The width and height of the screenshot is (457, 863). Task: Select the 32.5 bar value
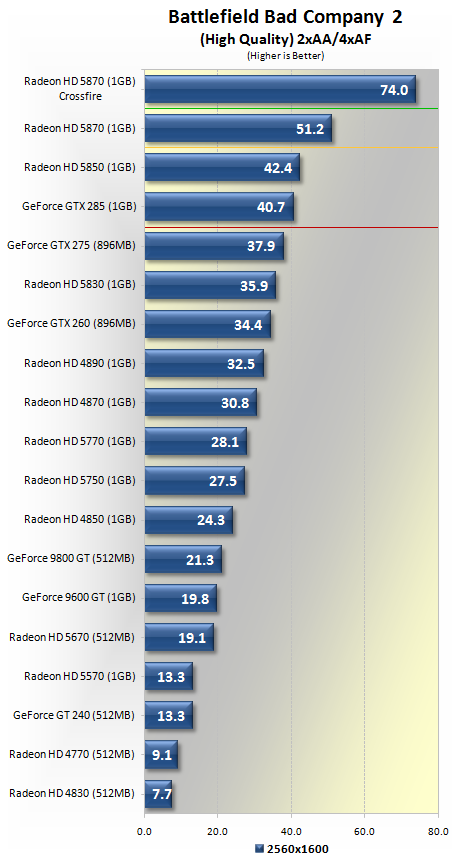tap(242, 365)
